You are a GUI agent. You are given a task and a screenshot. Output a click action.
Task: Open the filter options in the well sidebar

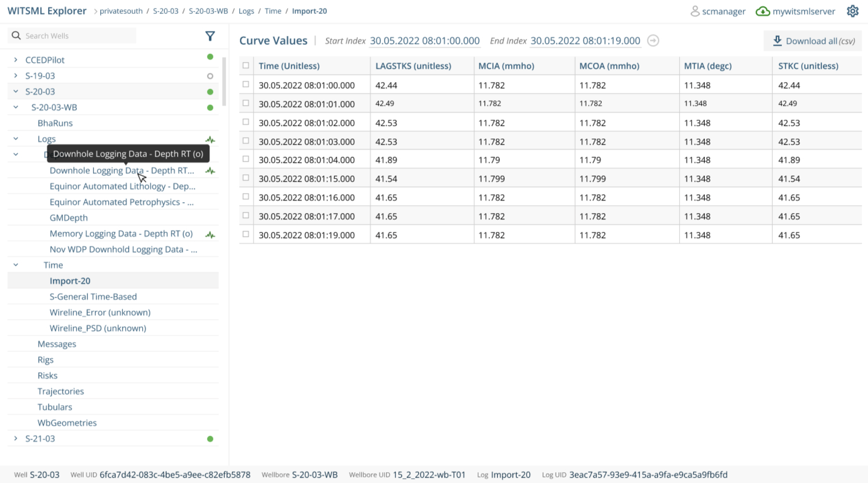tap(210, 35)
